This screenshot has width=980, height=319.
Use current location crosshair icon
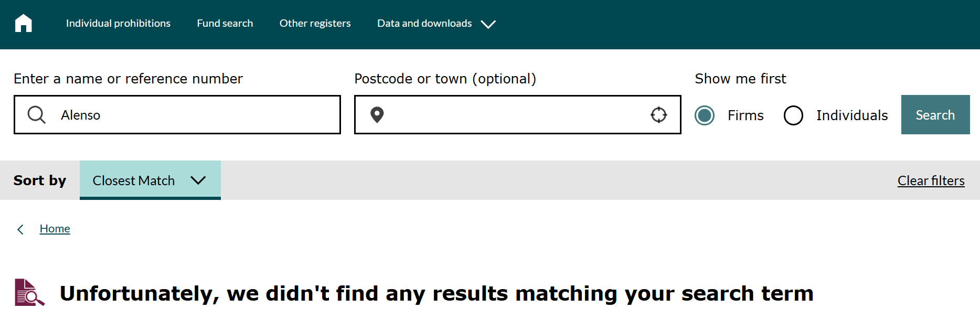(x=658, y=114)
